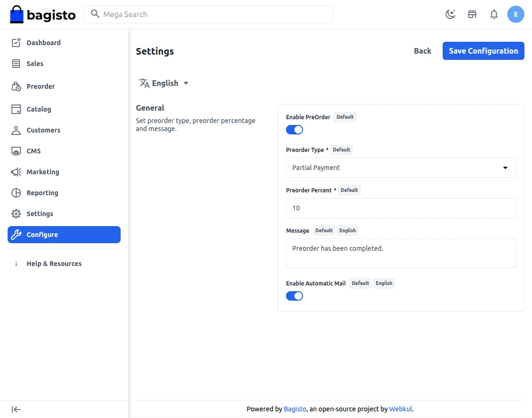Focus the Mega Search field
The width and height of the screenshot is (532, 418).
pos(208,14)
